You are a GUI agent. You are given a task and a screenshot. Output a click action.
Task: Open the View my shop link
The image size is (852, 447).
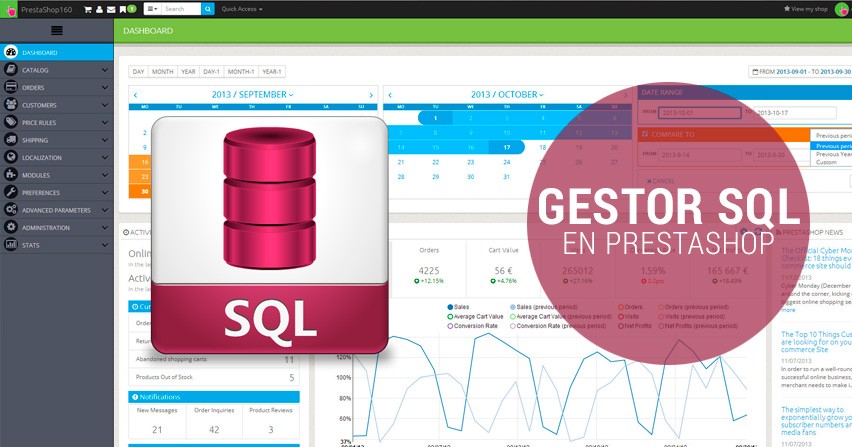tap(806, 9)
